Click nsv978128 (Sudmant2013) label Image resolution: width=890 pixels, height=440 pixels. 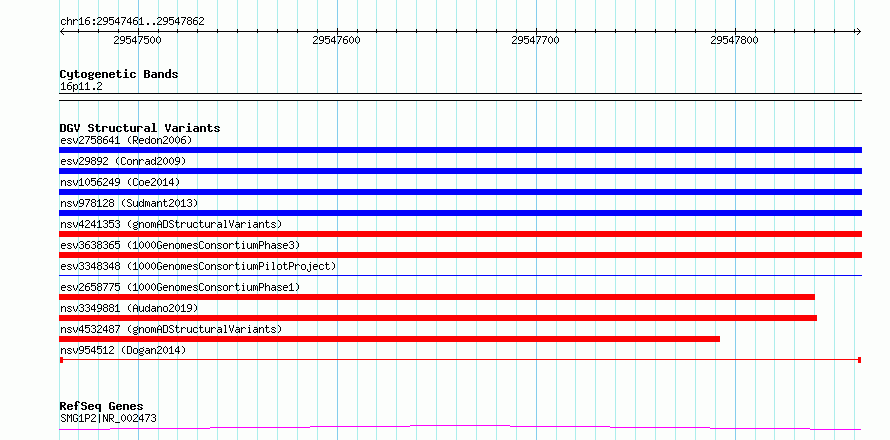(129, 203)
